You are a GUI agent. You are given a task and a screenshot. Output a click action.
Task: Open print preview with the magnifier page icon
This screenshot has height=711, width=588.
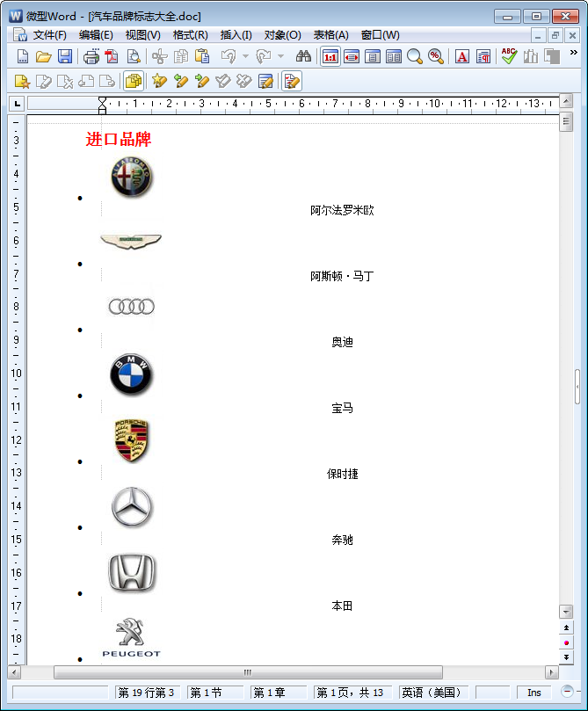(x=134, y=56)
